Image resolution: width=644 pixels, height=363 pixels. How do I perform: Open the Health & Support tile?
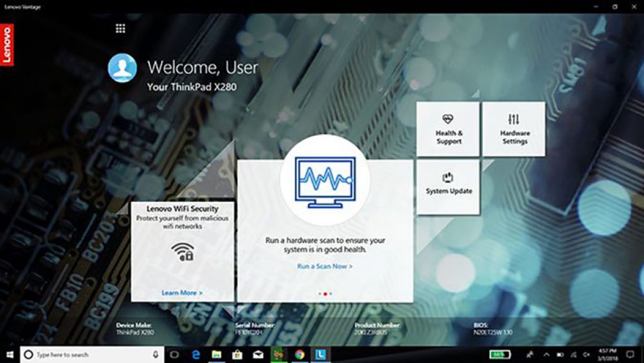coord(448,129)
